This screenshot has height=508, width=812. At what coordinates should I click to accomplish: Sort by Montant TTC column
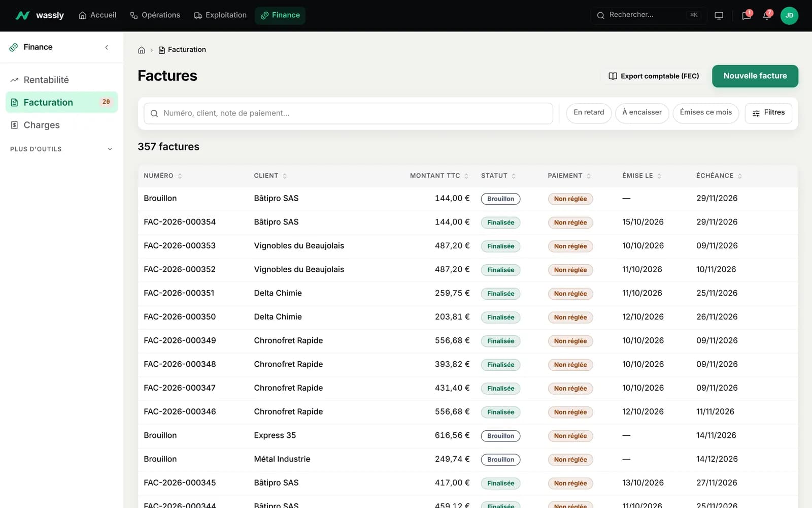439,176
